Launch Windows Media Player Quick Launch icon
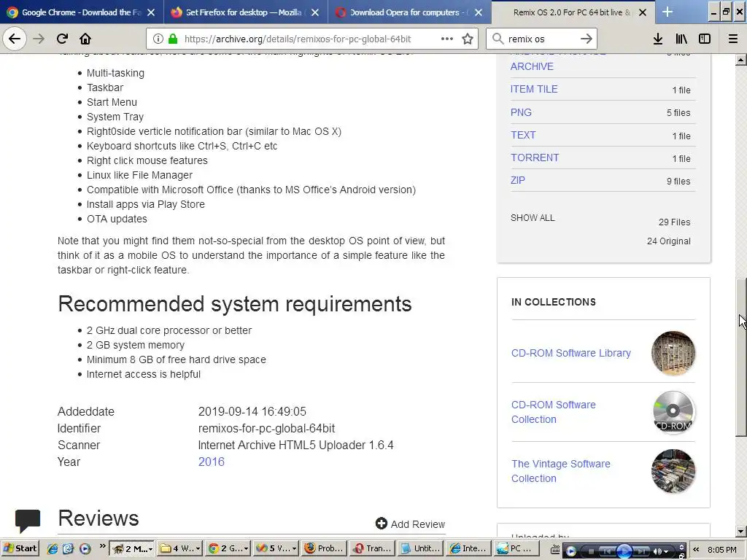 coord(85,548)
